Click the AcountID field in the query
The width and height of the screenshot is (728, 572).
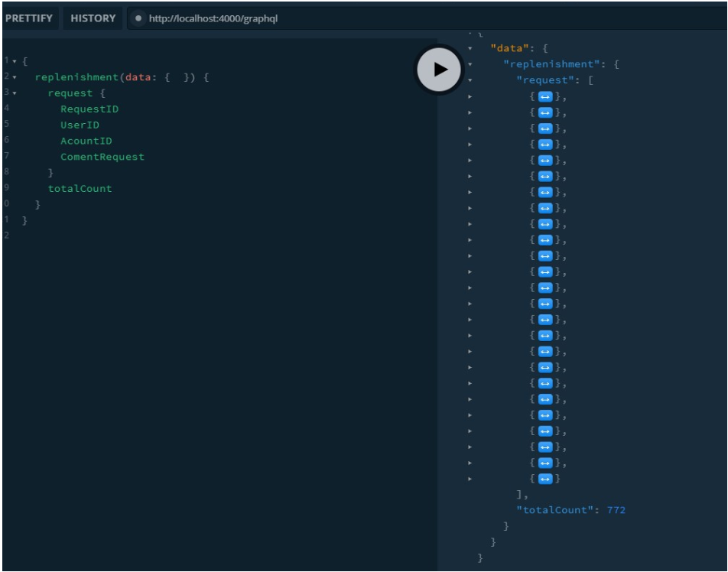(86, 141)
